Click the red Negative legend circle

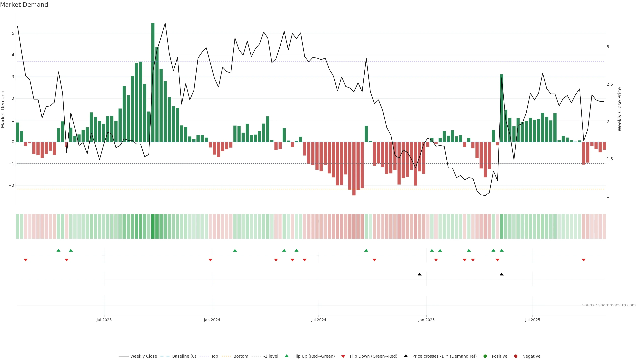tap(516, 356)
